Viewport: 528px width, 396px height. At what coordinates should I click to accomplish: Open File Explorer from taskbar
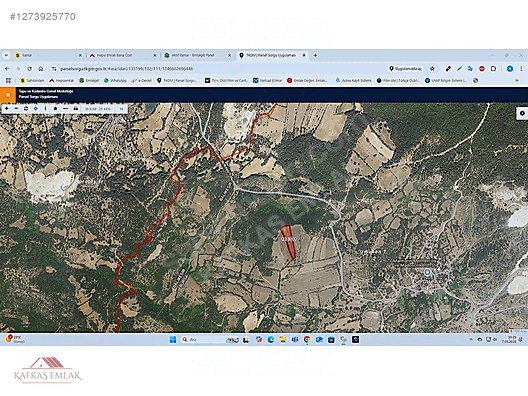click(283, 339)
